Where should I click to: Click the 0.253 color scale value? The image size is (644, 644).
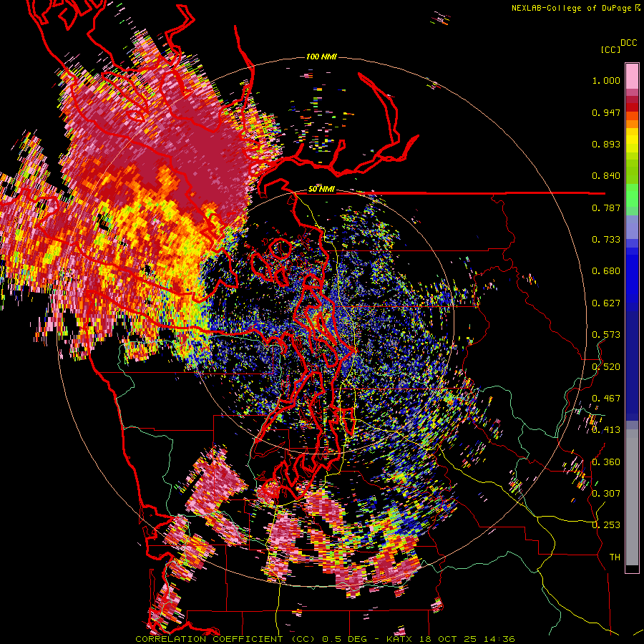[606, 525]
